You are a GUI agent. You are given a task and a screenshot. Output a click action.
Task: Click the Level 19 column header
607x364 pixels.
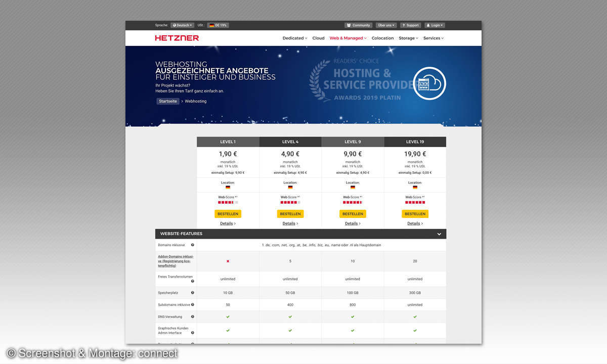[x=415, y=142]
